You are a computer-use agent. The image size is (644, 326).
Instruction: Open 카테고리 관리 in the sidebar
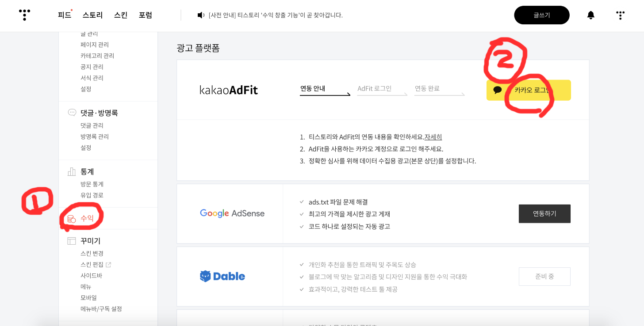(97, 56)
